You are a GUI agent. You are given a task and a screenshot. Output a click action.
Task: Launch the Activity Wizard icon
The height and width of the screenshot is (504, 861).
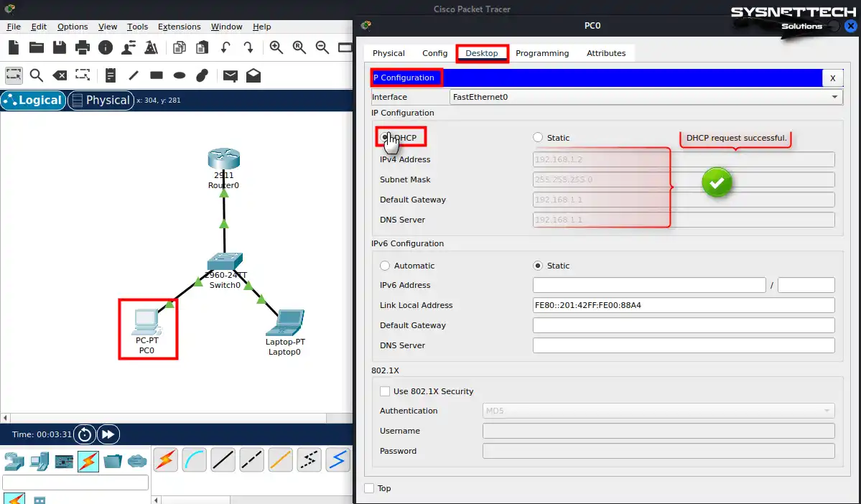coord(151,48)
